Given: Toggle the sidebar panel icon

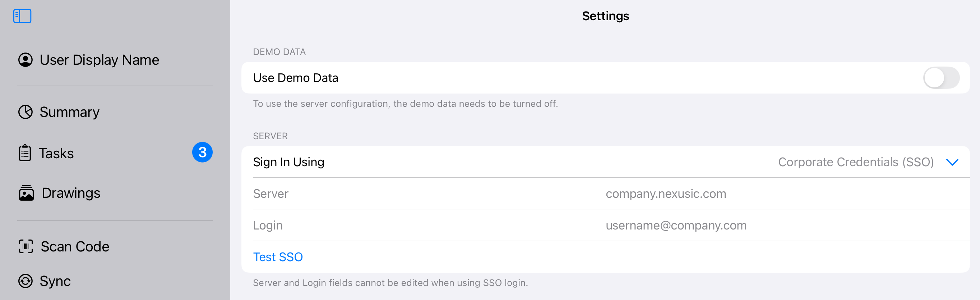Looking at the screenshot, I should pos(22,16).
